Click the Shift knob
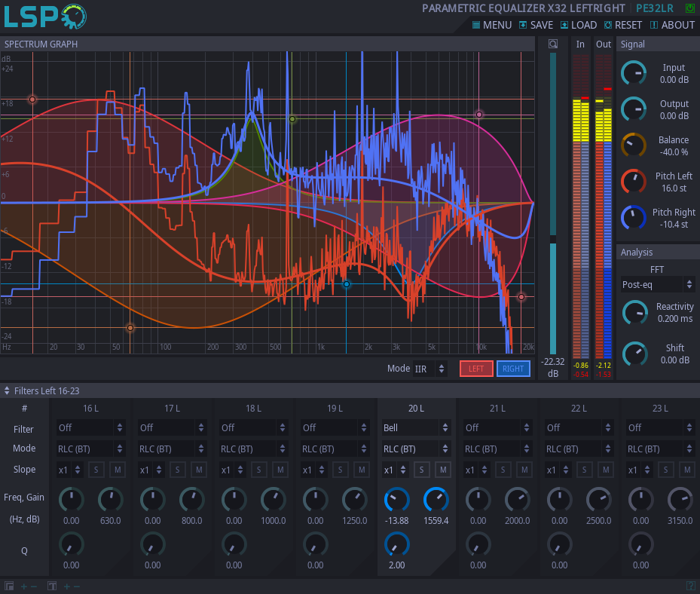This screenshot has width=700, height=594. [x=634, y=354]
